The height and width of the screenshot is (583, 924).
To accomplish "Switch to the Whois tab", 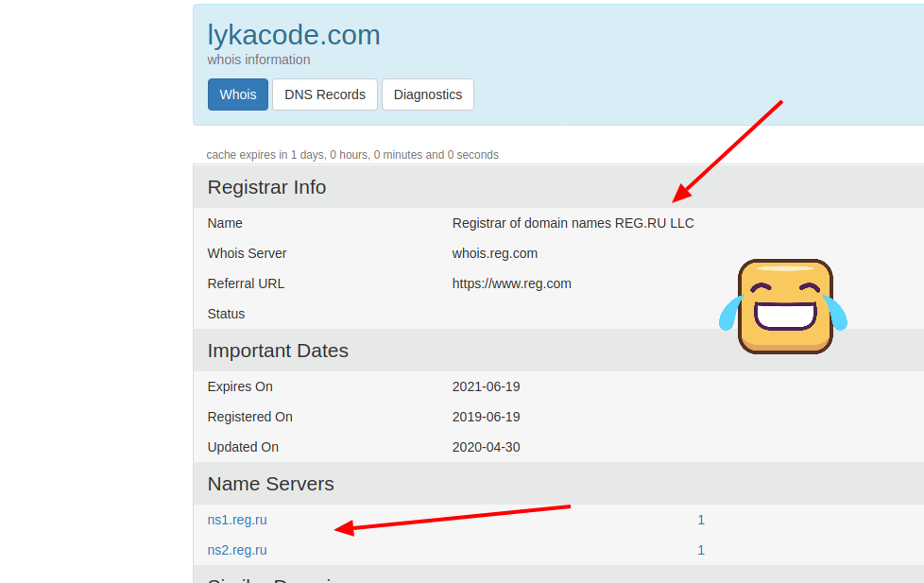I will pos(238,94).
